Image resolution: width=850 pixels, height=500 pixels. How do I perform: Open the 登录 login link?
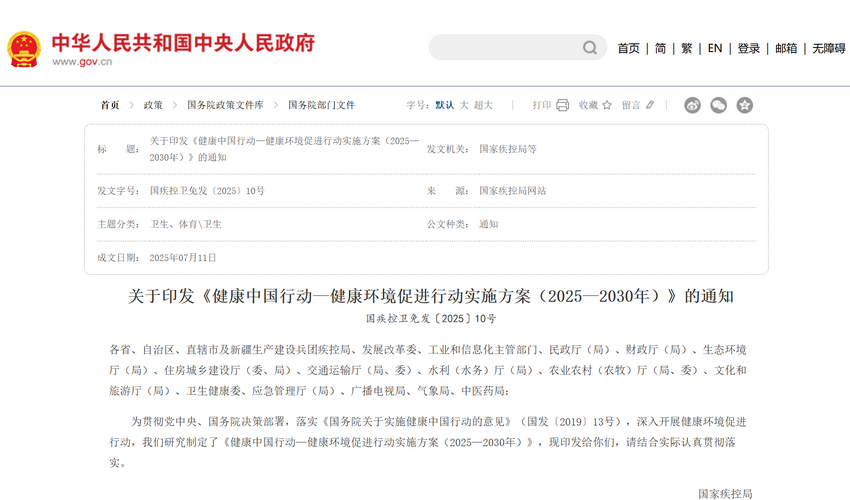pyautogui.click(x=749, y=48)
